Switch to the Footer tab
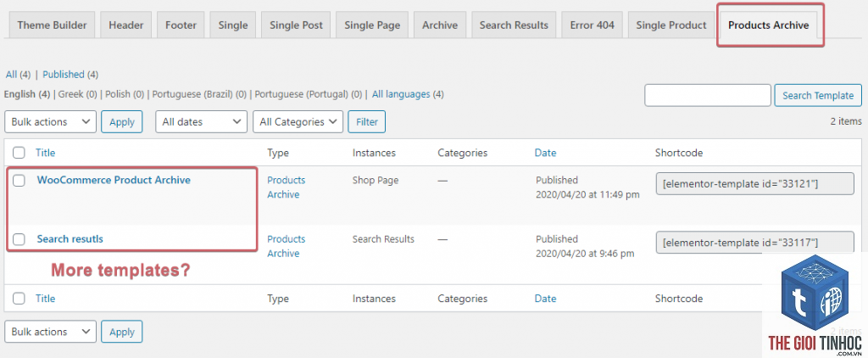This screenshot has width=868, height=358. point(181,25)
